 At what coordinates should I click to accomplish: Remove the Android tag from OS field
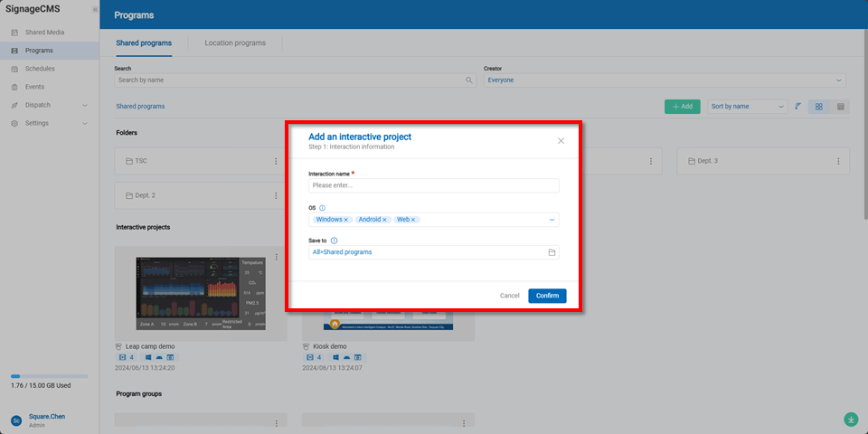(x=384, y=220)
